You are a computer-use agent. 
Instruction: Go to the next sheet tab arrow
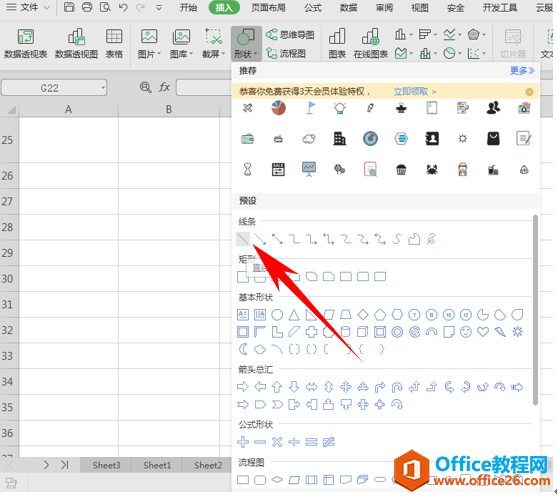coord(46,465)
